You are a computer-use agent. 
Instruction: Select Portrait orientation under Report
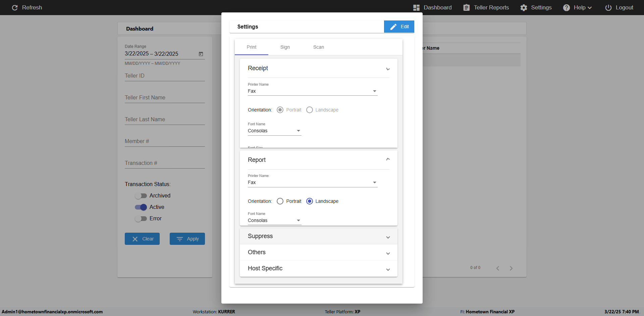[x=280, y=201]
